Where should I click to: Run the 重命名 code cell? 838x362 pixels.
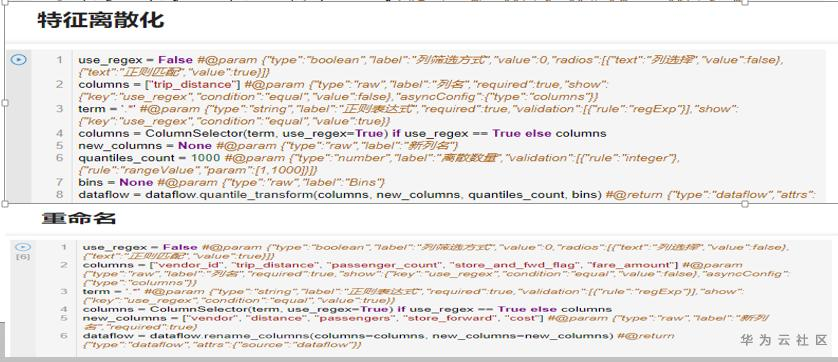(x=23, y=247)
